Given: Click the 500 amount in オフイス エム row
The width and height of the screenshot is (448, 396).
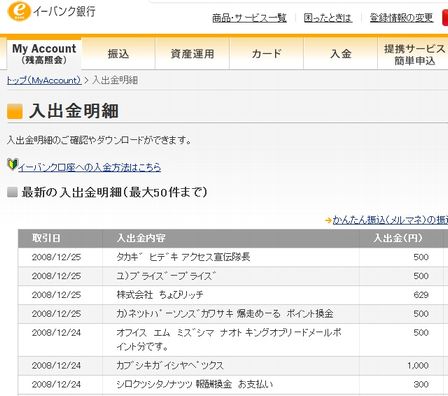Looking at the screenshot, I should coord(421,332).
